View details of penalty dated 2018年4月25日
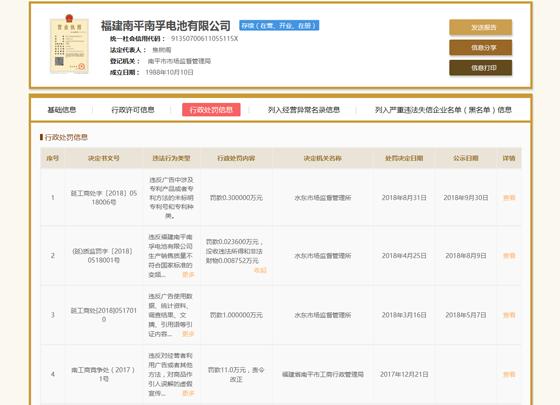The height and width of the screenshot is (405, 560). (x=509, y=256)
